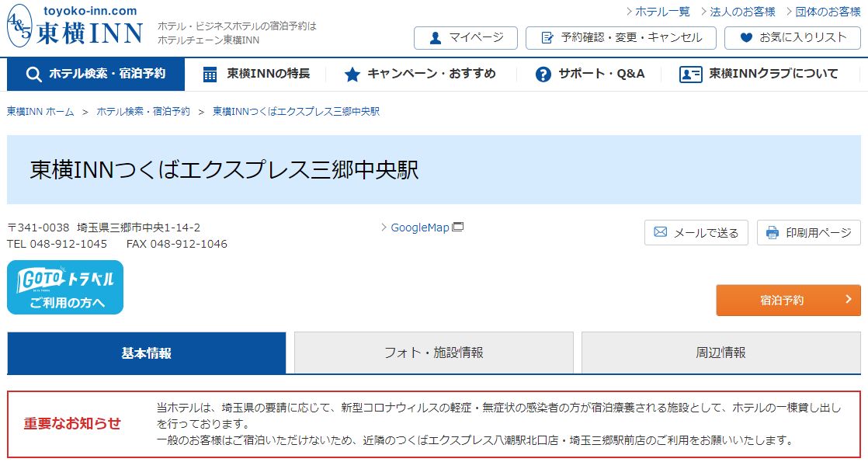Click 東横INNつくばエクスプレス三郷中央駅 breadcrumb
This screenshot has height=469, width=868.
[x=296, y=112]
